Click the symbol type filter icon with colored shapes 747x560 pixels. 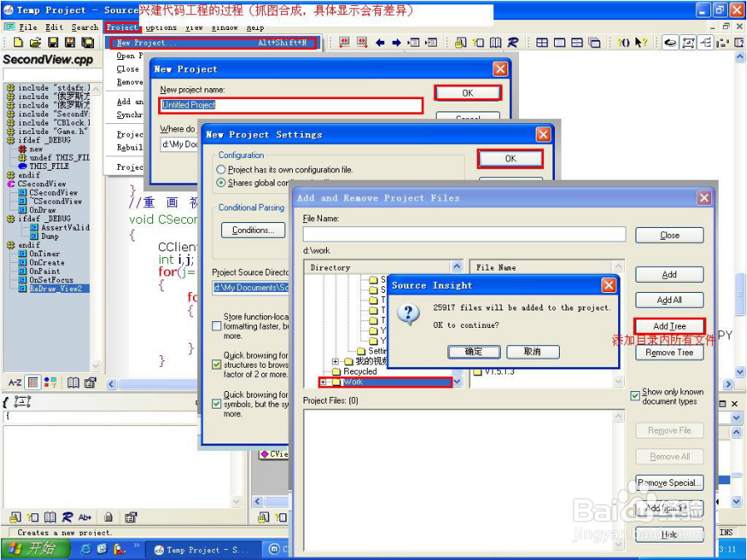pos(51,382)
